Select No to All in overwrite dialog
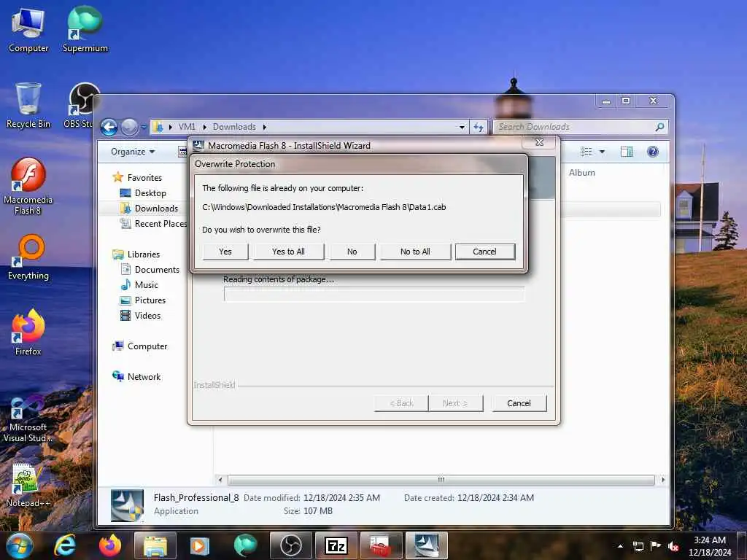The height and width of the screenshot is (560, 747). 415,252
